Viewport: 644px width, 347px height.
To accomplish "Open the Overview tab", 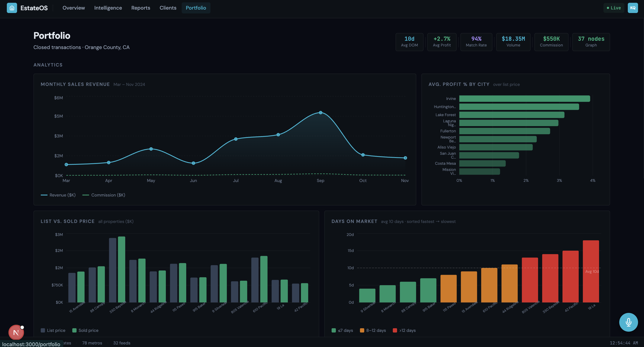I will click(x=74, y=8).
